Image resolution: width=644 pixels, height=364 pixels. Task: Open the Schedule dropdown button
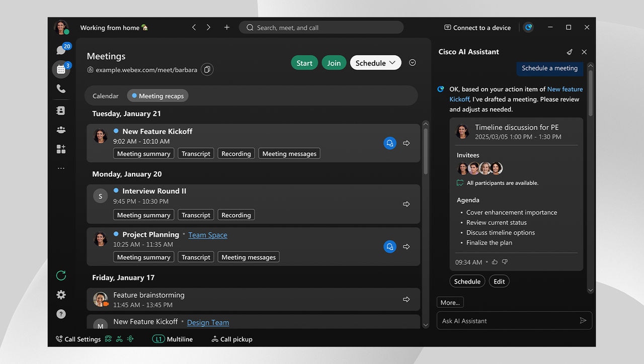tap(376, 63)
